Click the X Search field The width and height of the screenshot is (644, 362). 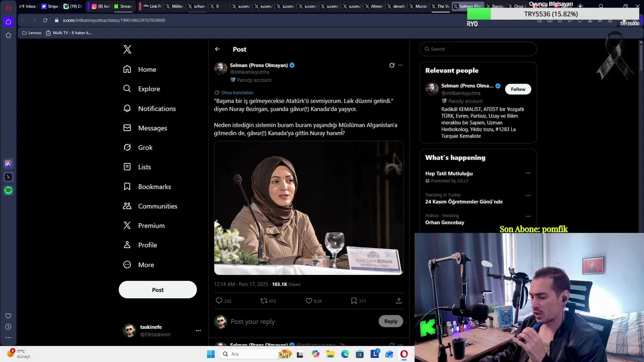[x=478, y=49]
